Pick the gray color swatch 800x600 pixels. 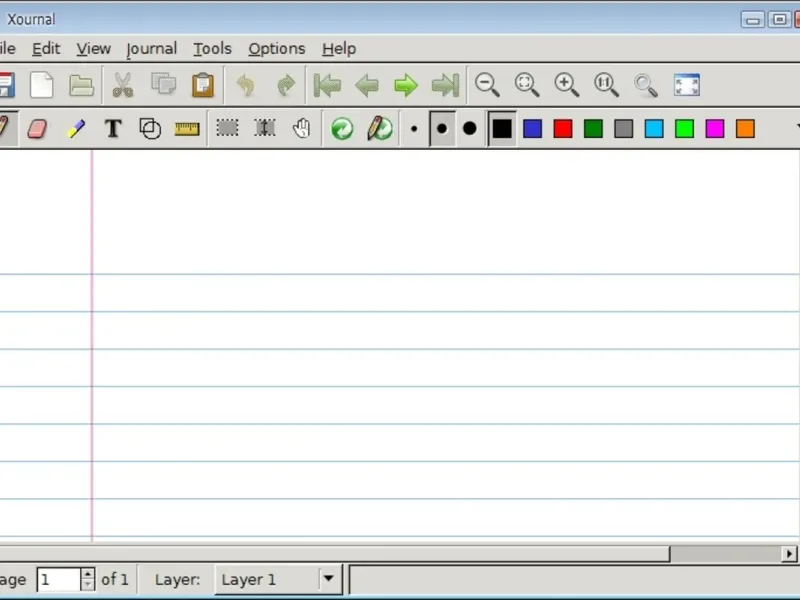[x=623, y=129]
